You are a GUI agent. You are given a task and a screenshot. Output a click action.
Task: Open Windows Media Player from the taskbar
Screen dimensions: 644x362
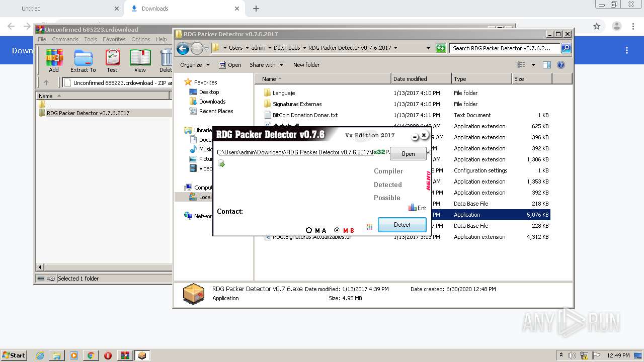(74, 355)
